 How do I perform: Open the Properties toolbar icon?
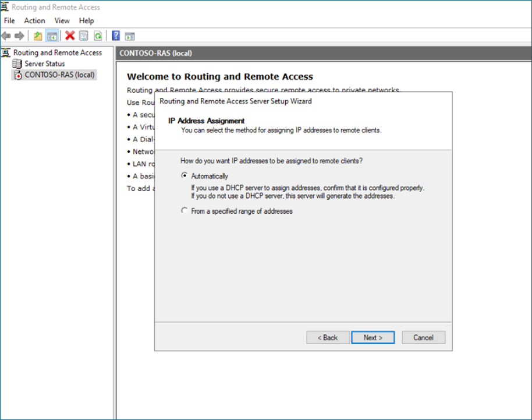[x=84, y=36]
